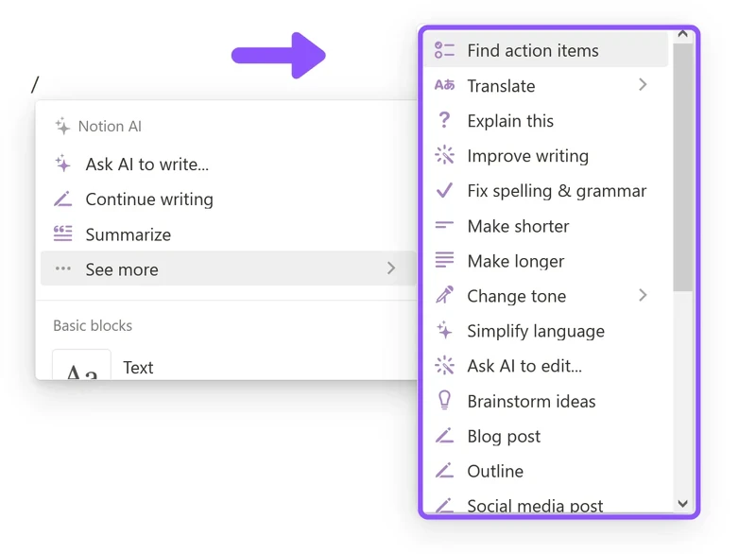The height and width of the screenshot is (554, 756).
Task: Select the Translate language icon
Action: tap(443, 86)
